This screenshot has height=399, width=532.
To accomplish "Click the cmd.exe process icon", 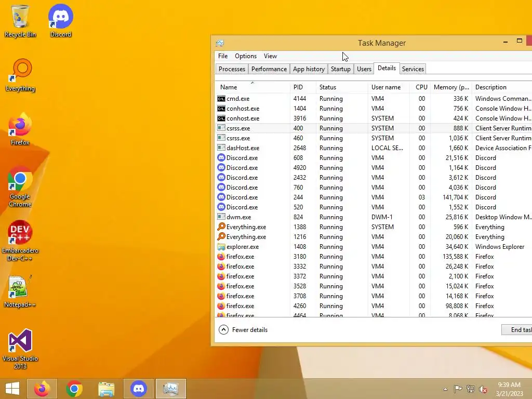I will 221,99.
